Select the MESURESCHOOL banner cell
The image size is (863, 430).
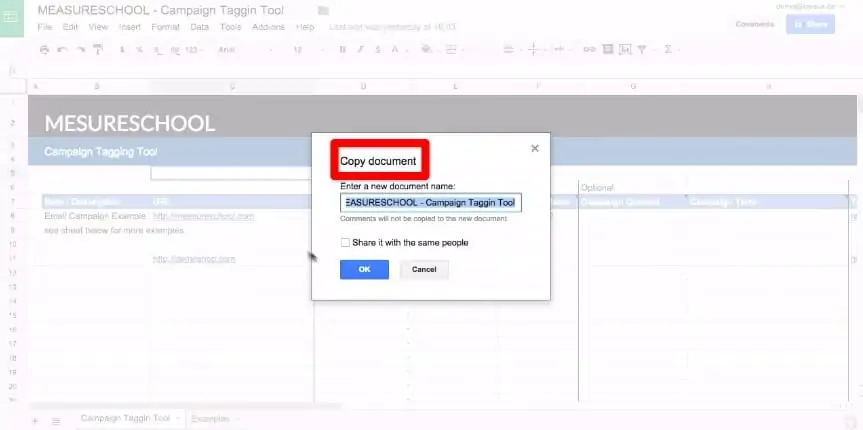tap(129, 123)
